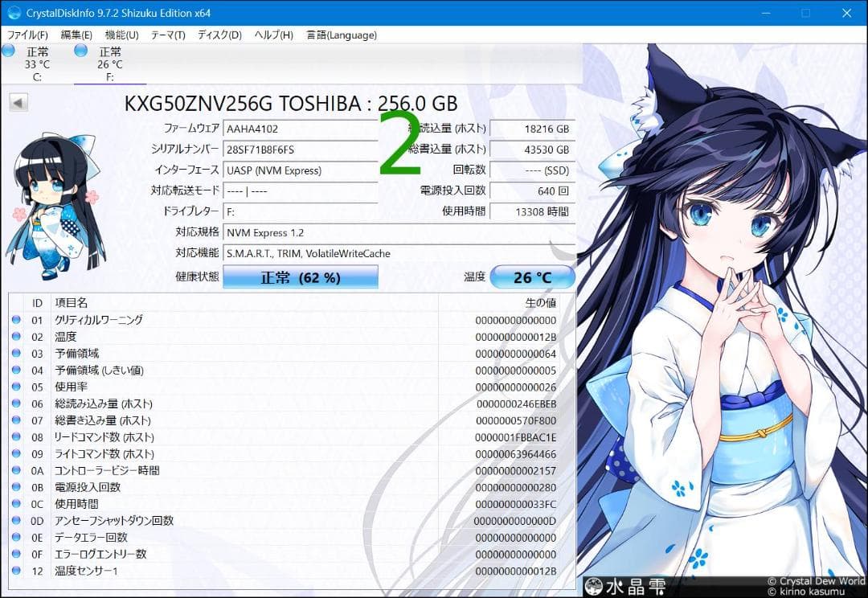Screen dimensions: 868x598
Task: Click the blue indicator next to データエラー回数
Action: coord(17,537)
